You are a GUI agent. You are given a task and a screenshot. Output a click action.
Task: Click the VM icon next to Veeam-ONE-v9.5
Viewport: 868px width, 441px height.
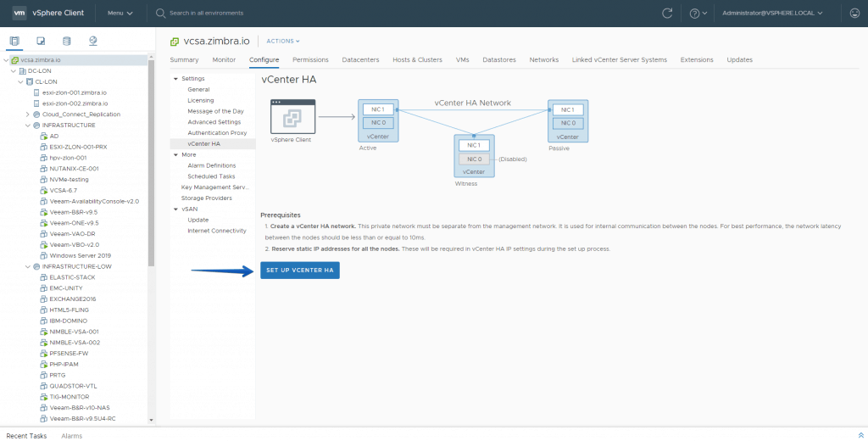(x=44, y=223)
